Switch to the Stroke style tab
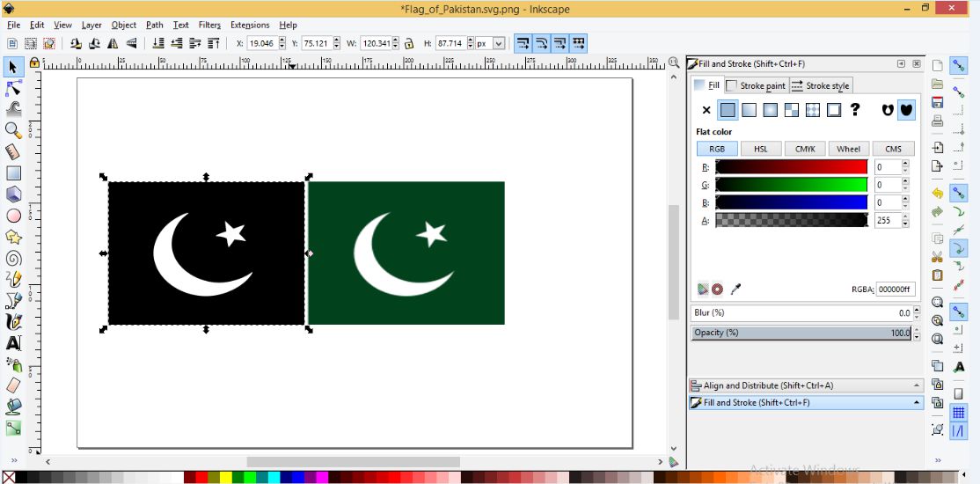980x484 pixels. [821, 85]
